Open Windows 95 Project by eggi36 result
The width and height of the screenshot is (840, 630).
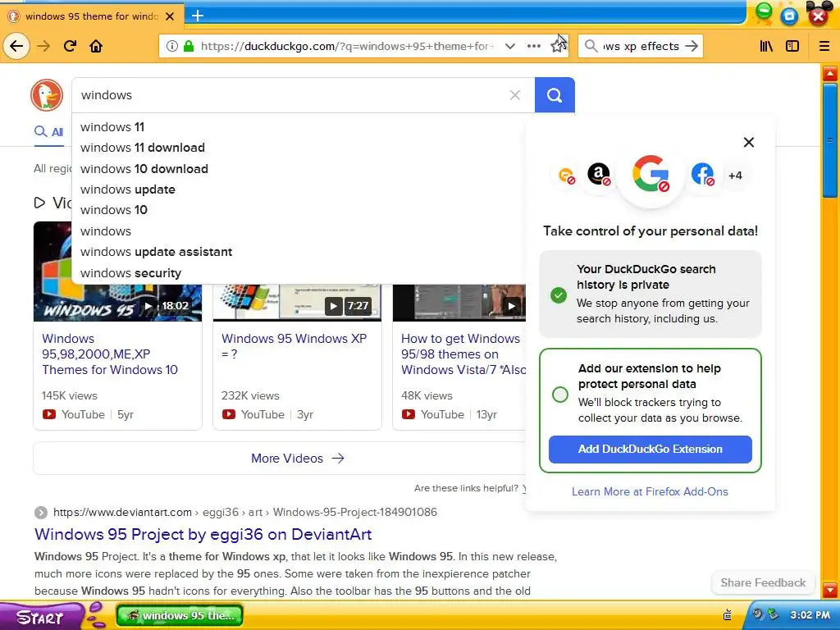click(203, 534)
